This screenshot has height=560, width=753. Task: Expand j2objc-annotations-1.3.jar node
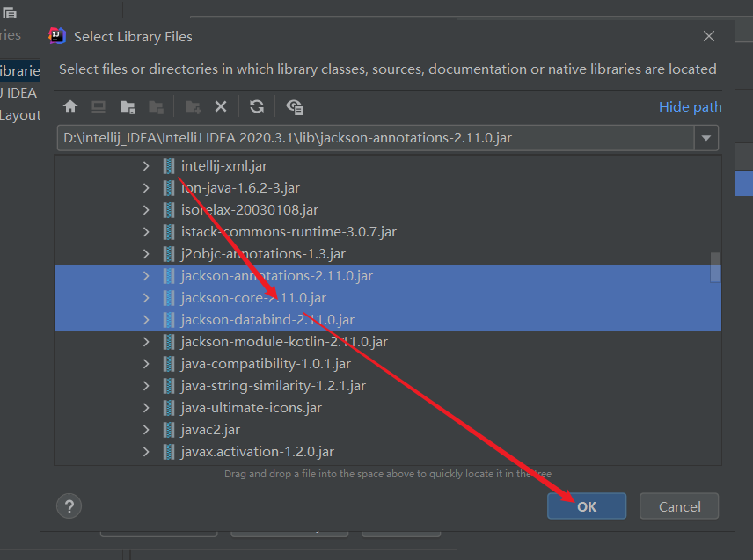[146, 254]
